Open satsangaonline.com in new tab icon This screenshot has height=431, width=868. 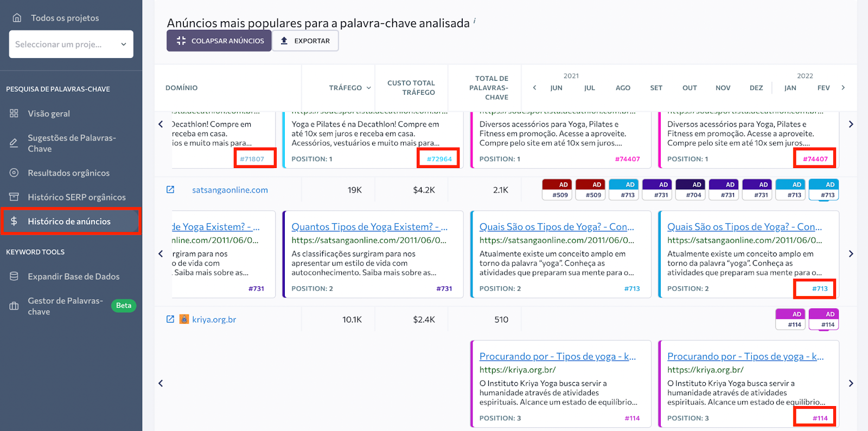pyautogui.click(x=170, y=190)
